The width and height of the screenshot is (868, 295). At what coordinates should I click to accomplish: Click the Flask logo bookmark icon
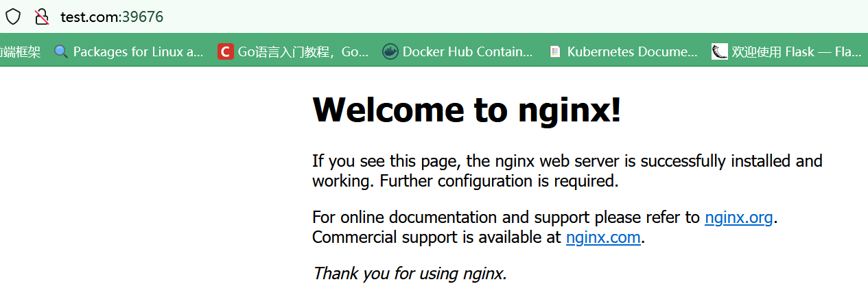tap(720, 51)
